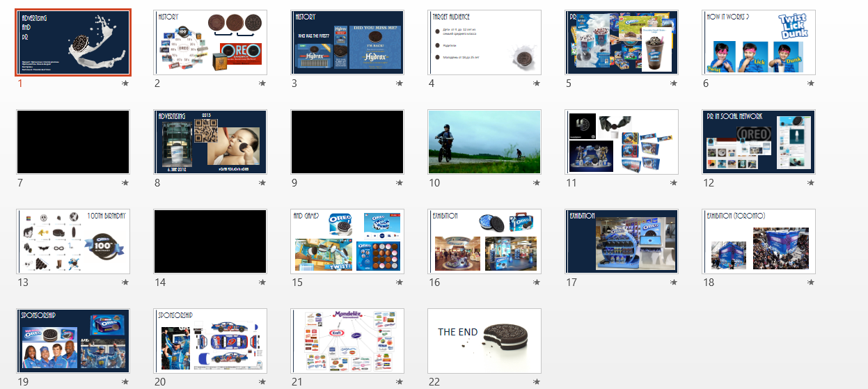Click the slide number label '10'
Image resolution: width=868 pixels, height=389 pixels.
[435, 183]
